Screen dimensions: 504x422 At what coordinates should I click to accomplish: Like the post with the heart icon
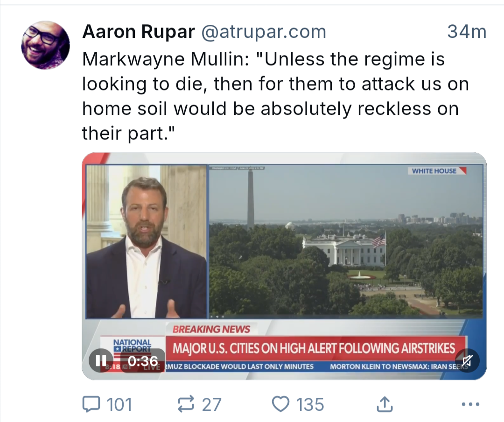pyautogui.click(x=280, y=404)
